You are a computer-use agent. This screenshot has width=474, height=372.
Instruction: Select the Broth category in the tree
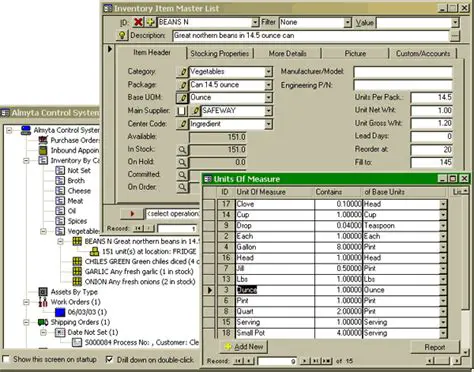tap(76, 181)
